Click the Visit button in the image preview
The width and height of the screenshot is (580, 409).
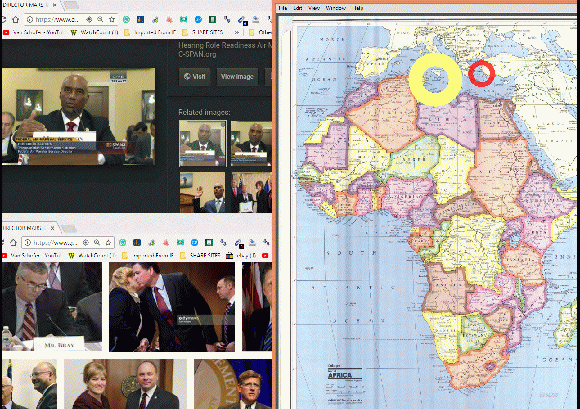click(x=195, y=77)
